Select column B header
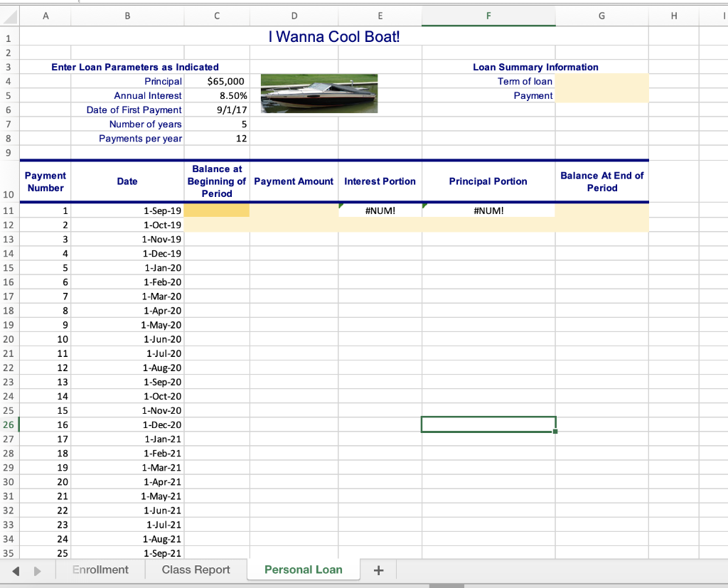 (128, 16)
